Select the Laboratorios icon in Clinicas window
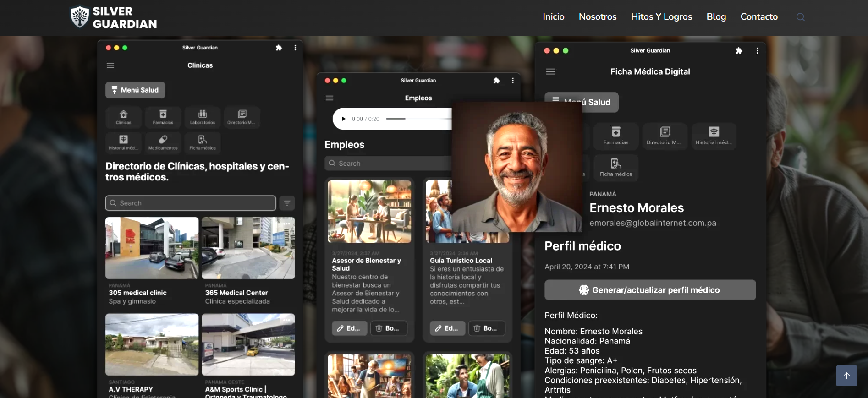 click(203, 117)
